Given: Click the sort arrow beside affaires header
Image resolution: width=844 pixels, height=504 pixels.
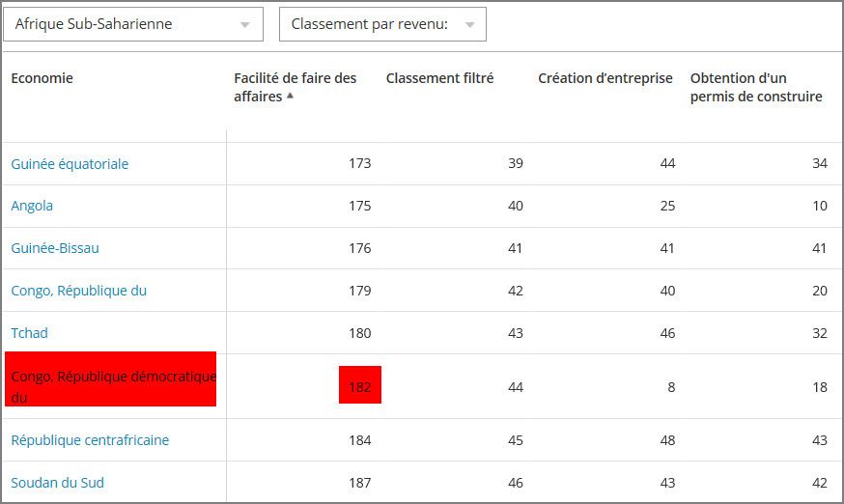Looking at the screenshot, I should (x=290, y=96).
